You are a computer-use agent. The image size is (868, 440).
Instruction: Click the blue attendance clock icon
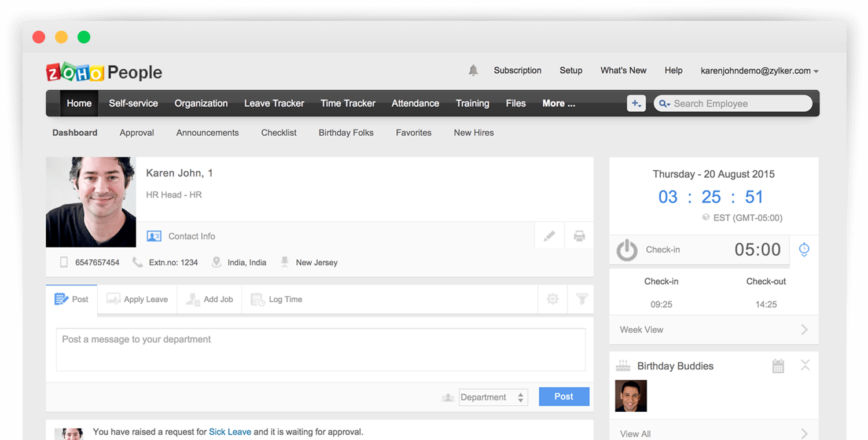tap(804, 250)
